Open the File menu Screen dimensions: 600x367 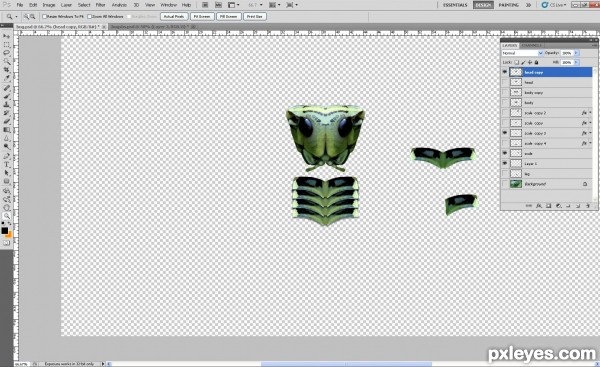coord(20,5)
